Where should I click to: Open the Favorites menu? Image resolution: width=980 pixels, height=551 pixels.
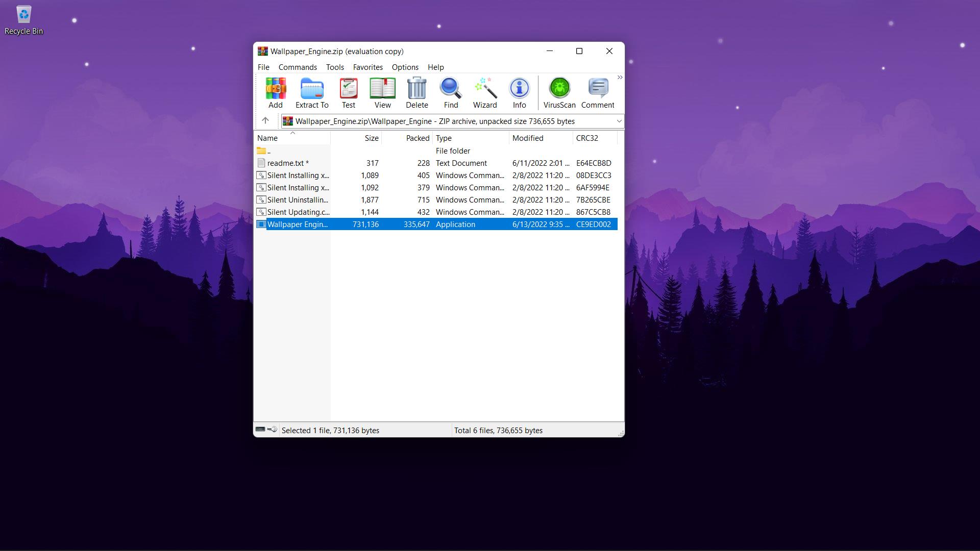[x=367, y=67]
